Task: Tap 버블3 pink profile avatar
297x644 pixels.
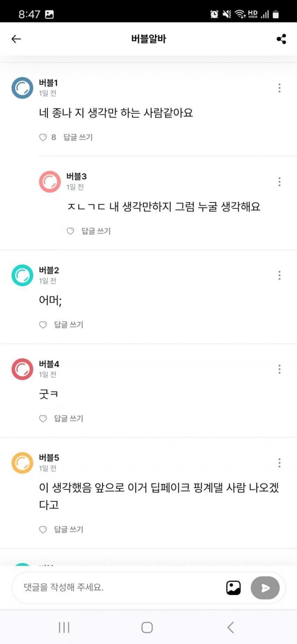Action: pyautogui.click(x=50, y=182)
